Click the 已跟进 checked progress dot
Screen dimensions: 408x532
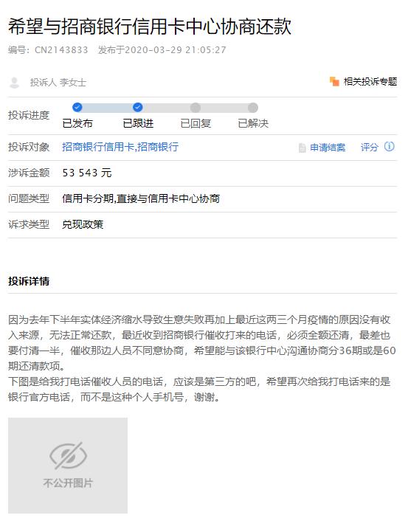tap(137, 108)
